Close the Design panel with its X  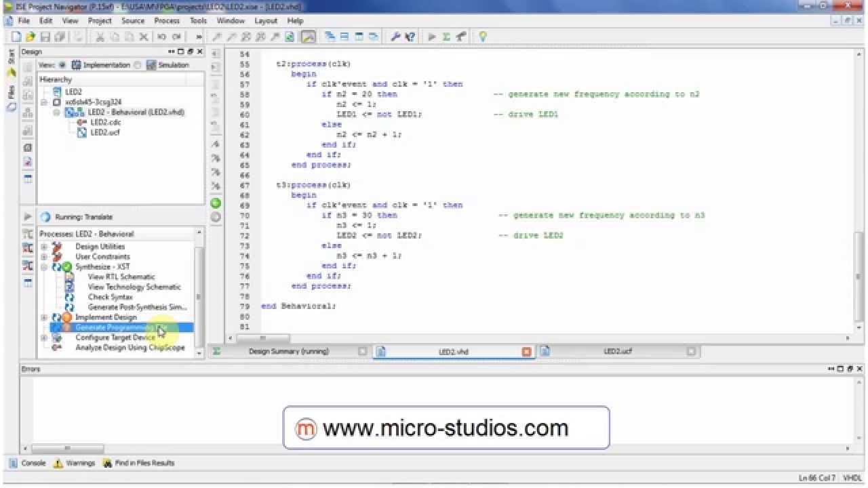point(199,52)
